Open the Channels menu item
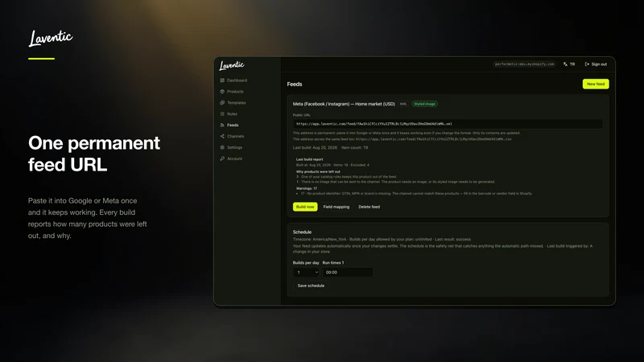Image resolution: width=644 pixels, height=362 pixels. 235,136
